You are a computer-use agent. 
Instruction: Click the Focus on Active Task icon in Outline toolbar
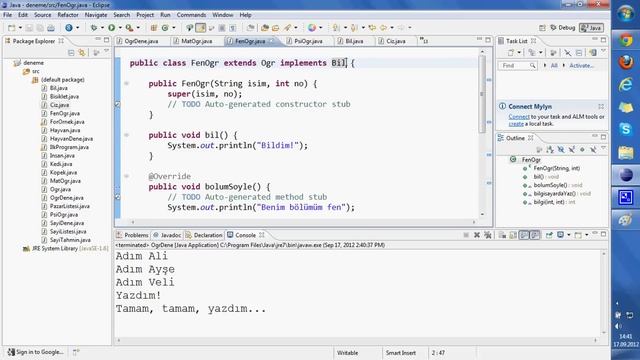click(539, 149)
